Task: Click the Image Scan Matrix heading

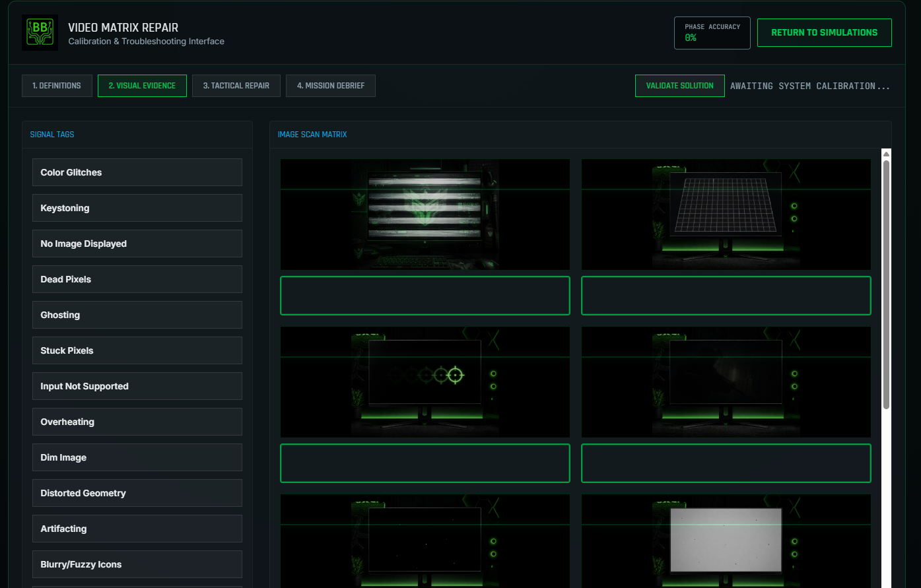Action: pyautogui.click(x=312, y=134)
